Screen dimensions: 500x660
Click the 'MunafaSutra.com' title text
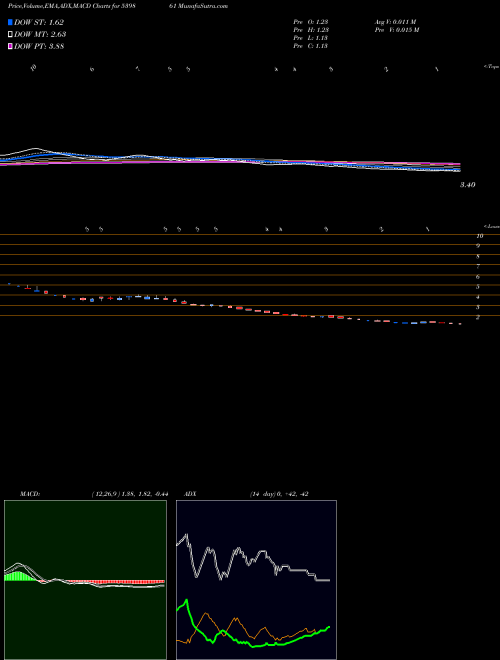pos(204,6)
